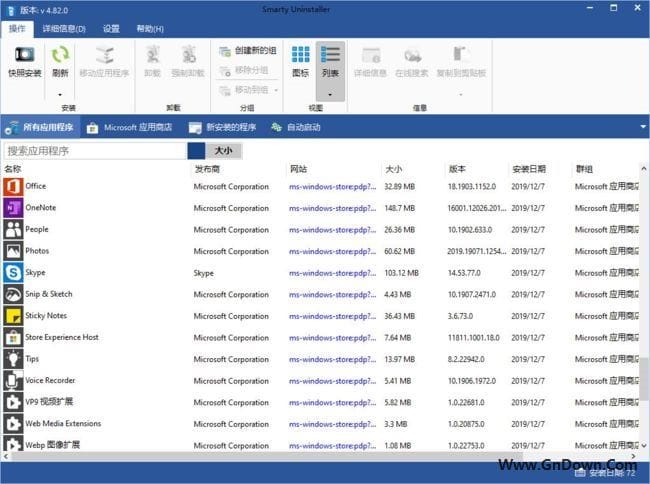Click the 刷新 refresh icon
The width and height of the screenshot is (650, 484).
coord(60,54)
